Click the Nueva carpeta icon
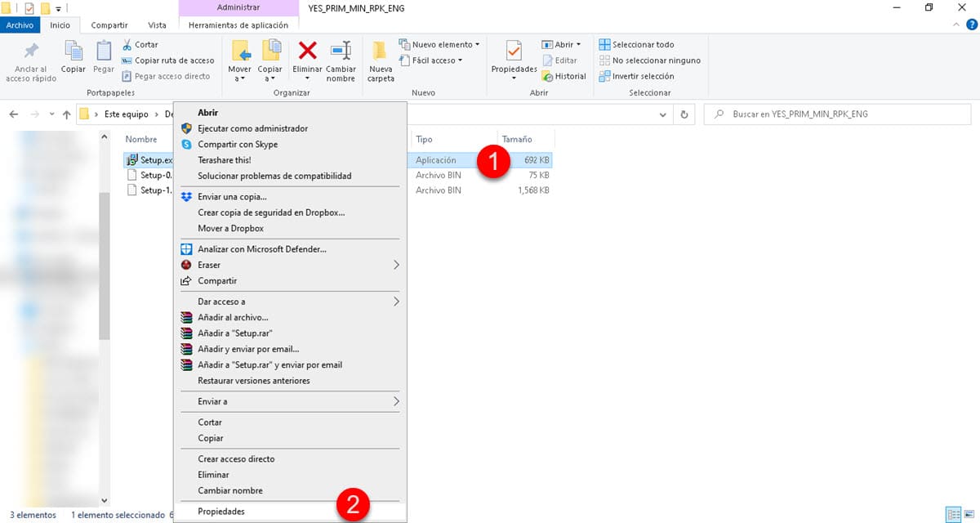The width and height of the screenshot is (980, 523). pyautogui.click(x=381, y=52)
